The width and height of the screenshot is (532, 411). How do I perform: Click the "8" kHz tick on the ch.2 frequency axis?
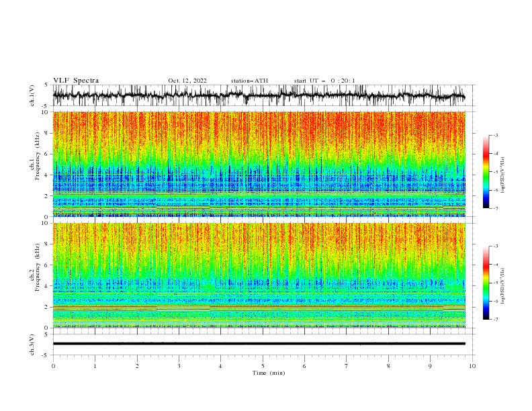click(46, 244)
